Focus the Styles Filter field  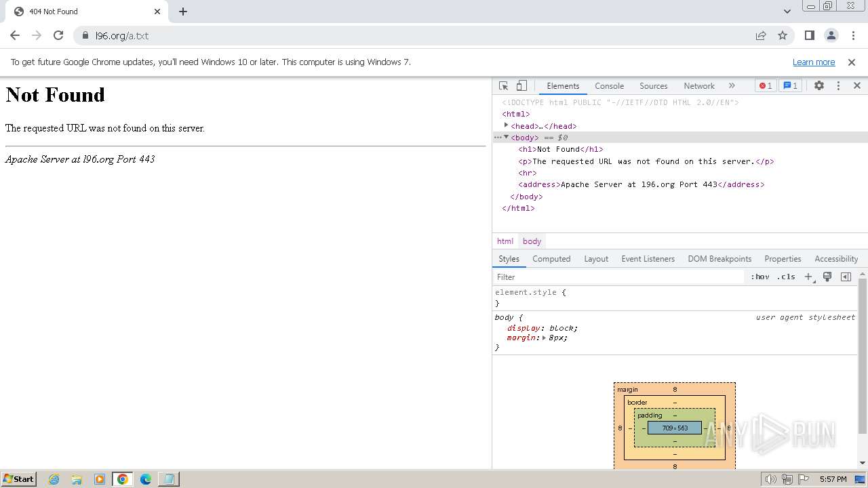click(619, 277)
